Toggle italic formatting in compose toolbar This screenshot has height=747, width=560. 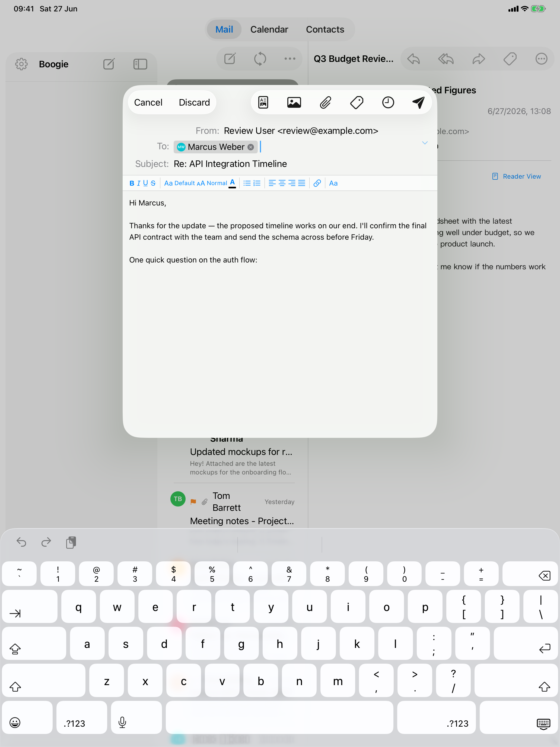[138, 183]
